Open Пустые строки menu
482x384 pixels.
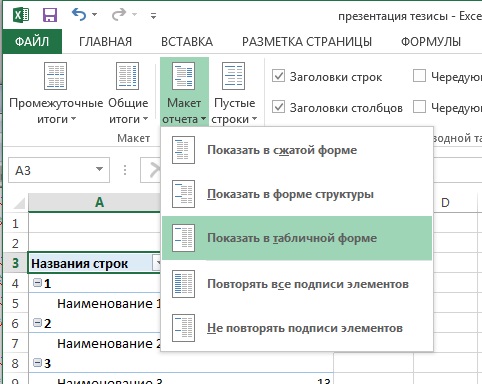coord(234,93)
